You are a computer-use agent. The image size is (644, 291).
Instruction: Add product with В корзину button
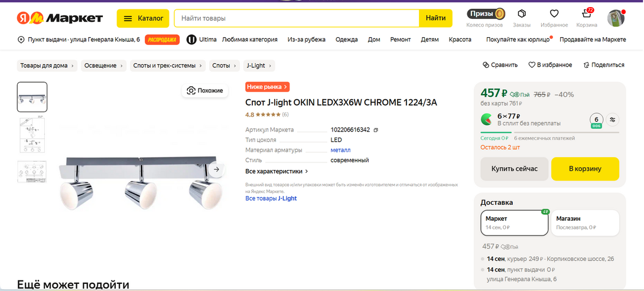(585, 169)
